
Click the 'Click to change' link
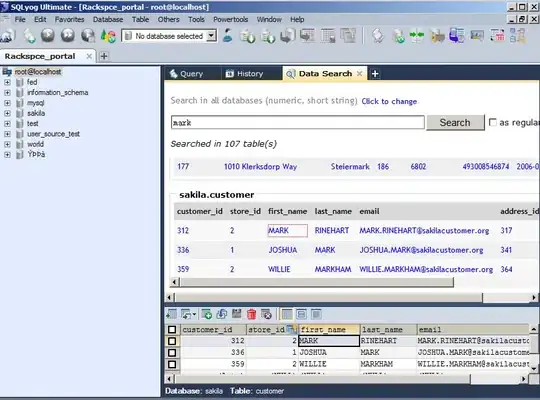(x=389, y=101)
